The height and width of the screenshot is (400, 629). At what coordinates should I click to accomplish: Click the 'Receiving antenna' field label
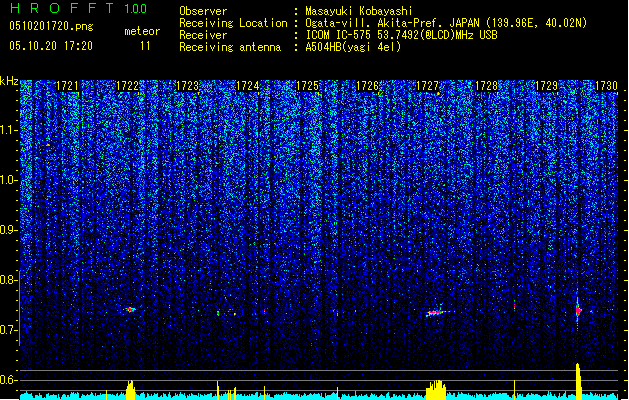[230, 47]
